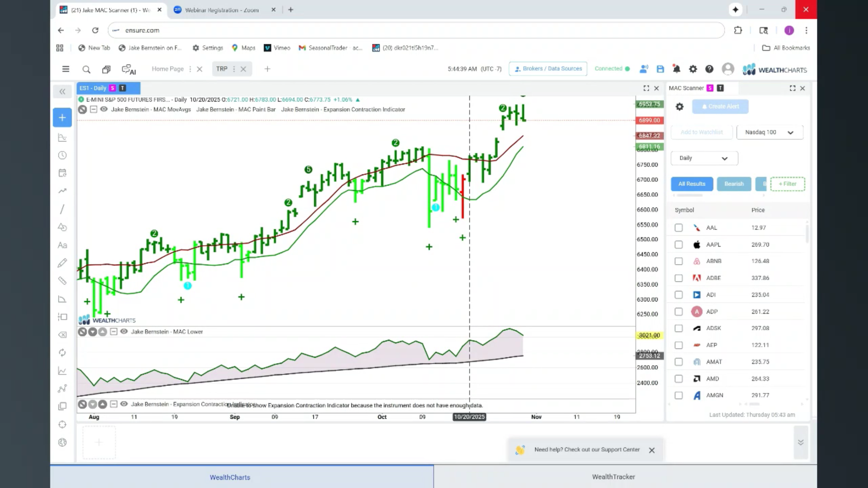Click the + Filter button
The height and width of the screenshot is (488, 868).
[788, 184]
